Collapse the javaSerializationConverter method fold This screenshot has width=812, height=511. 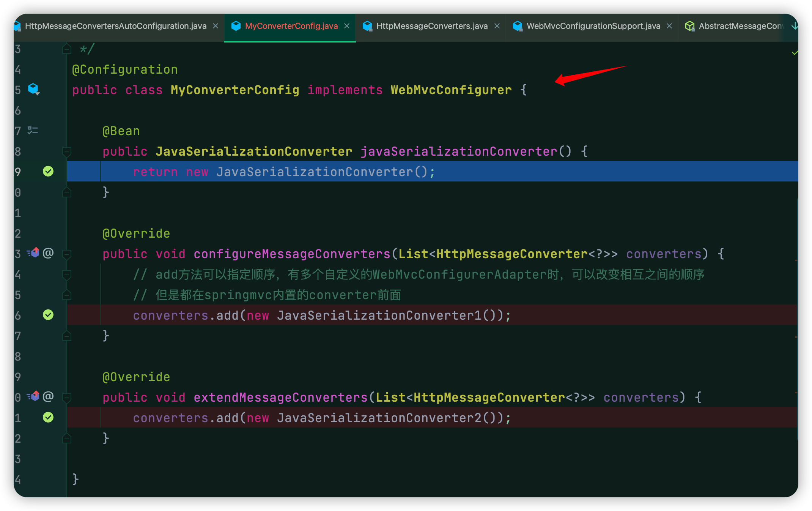[67, 152]
